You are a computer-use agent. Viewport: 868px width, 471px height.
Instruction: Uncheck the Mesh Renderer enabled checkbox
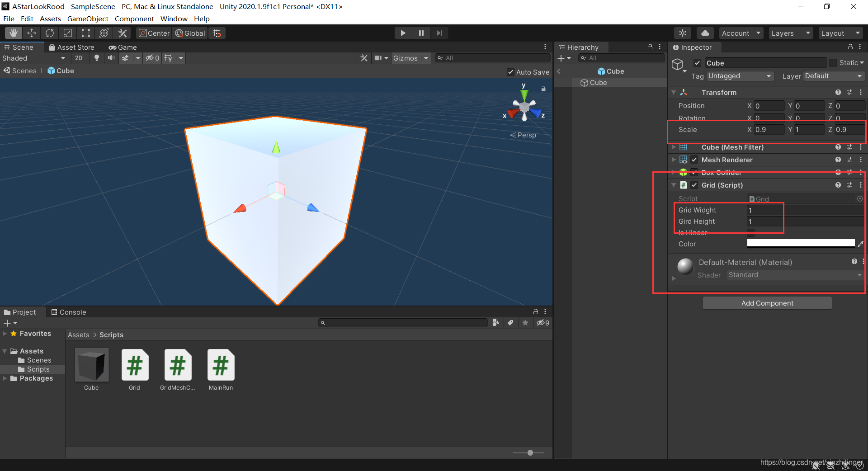pos(694,160)
